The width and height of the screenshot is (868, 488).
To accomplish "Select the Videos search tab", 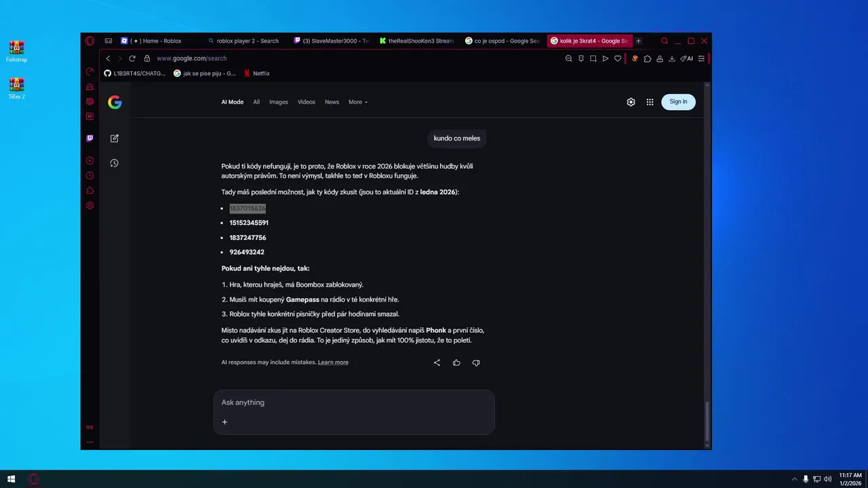I will point(307,102).
